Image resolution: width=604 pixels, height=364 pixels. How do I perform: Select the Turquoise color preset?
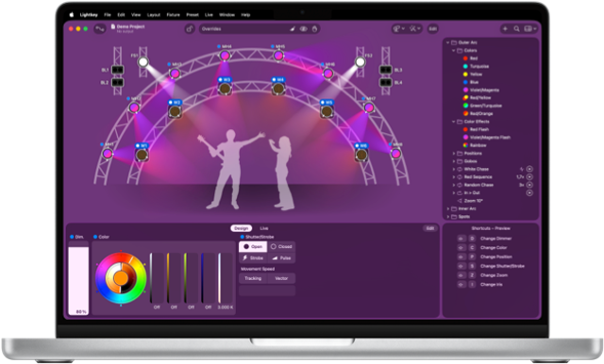coord(476,66)
